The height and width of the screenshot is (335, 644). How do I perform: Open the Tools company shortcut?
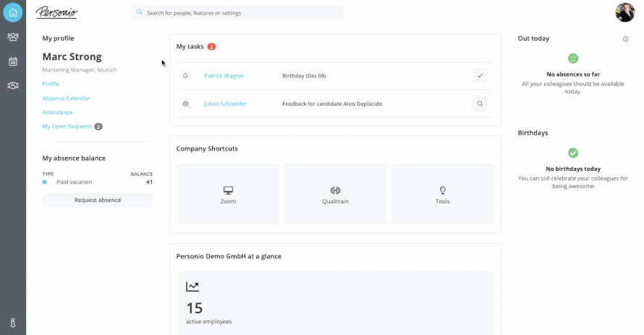(442, 194)
